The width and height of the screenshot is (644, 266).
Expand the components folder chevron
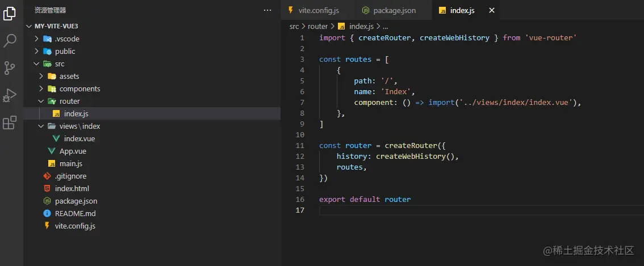click(x=41, y=88)
